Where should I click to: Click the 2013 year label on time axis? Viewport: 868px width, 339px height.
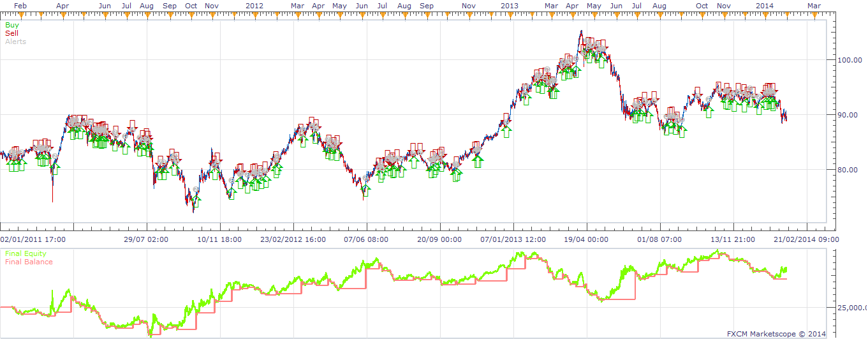(509, 5)
